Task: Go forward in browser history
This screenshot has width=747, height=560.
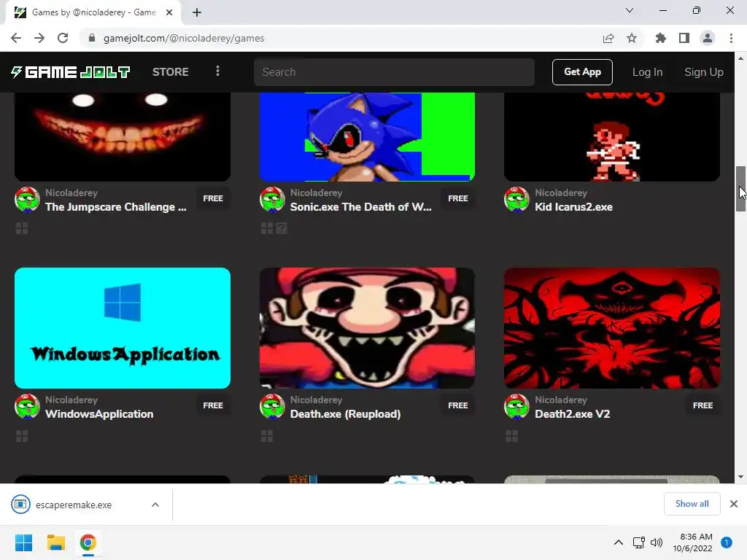Action: (x=39, y=38)
